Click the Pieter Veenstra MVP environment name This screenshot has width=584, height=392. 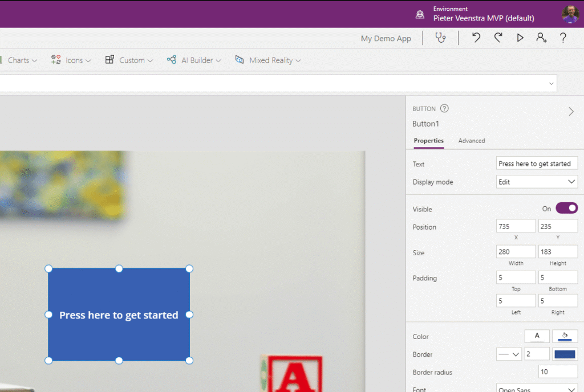click(484, 18)
